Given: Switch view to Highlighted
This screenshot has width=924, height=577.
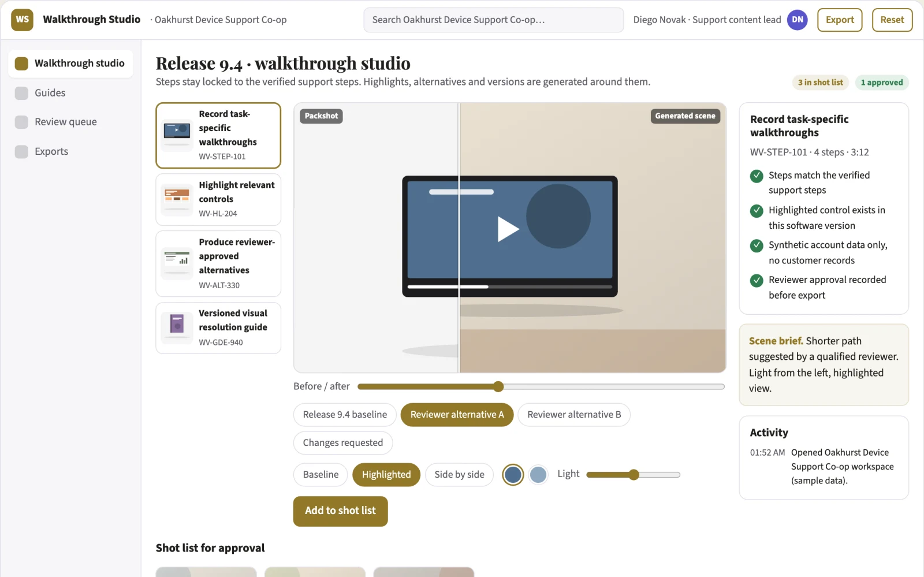Looking at the screenshot, I should coord(386,475).
